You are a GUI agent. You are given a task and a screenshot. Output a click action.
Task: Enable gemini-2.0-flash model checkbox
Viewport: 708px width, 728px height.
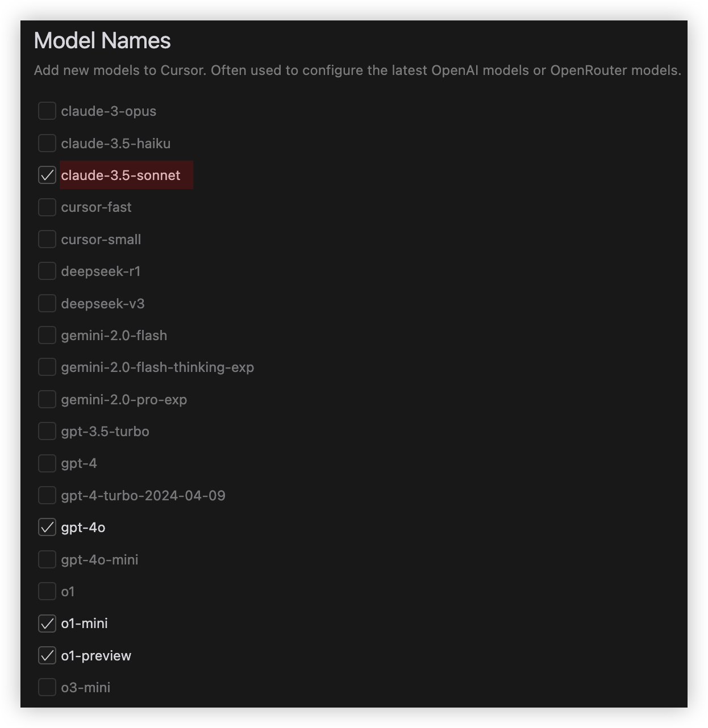[x=47, y=335]
